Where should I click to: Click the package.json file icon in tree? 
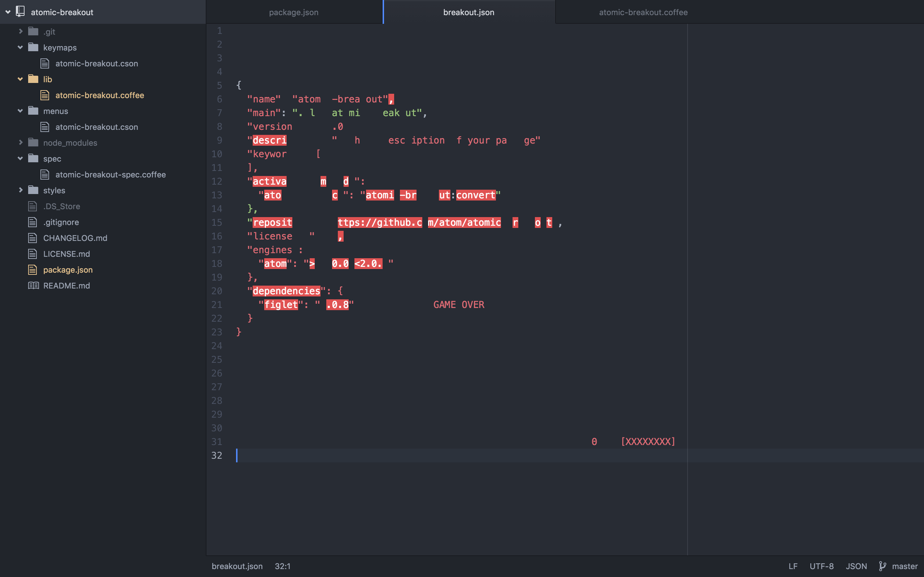coord(33,270)
